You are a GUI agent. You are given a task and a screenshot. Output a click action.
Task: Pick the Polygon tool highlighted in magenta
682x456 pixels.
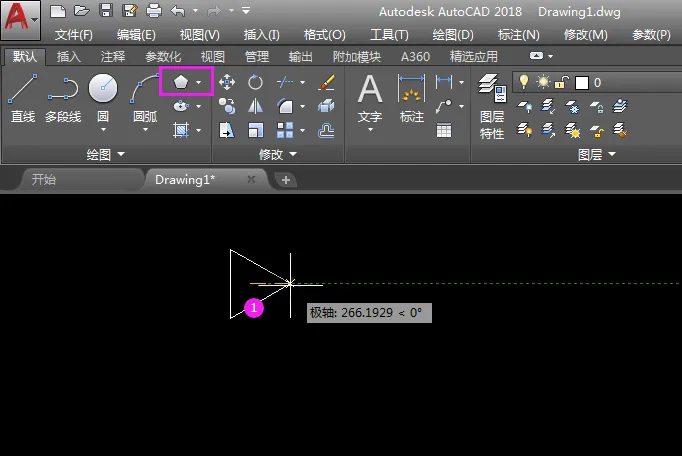pyautogui.click(x=181, y=82)
